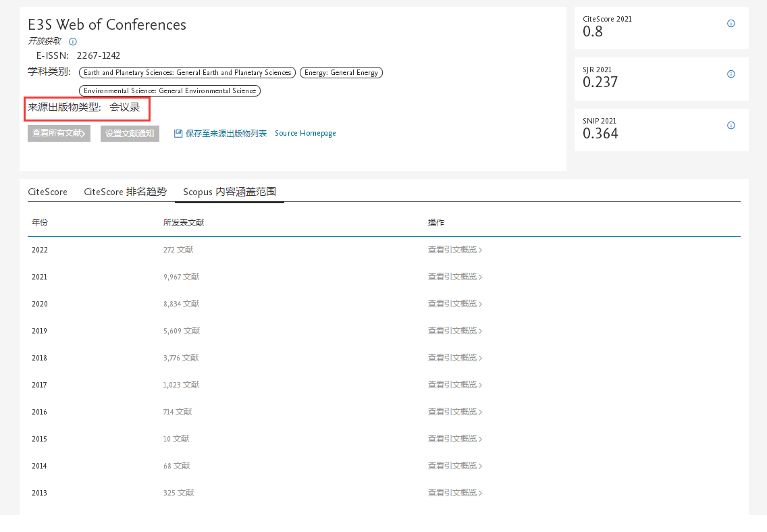
Task: Click the 查看所有文献 button
Action: (x=58, y=133)
